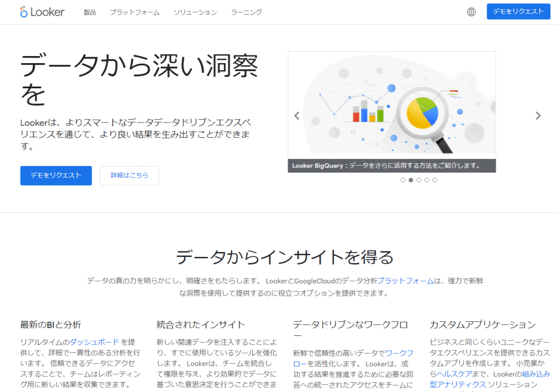Open the ラーニング menu

pyautogui.click(x=246, y=12)
